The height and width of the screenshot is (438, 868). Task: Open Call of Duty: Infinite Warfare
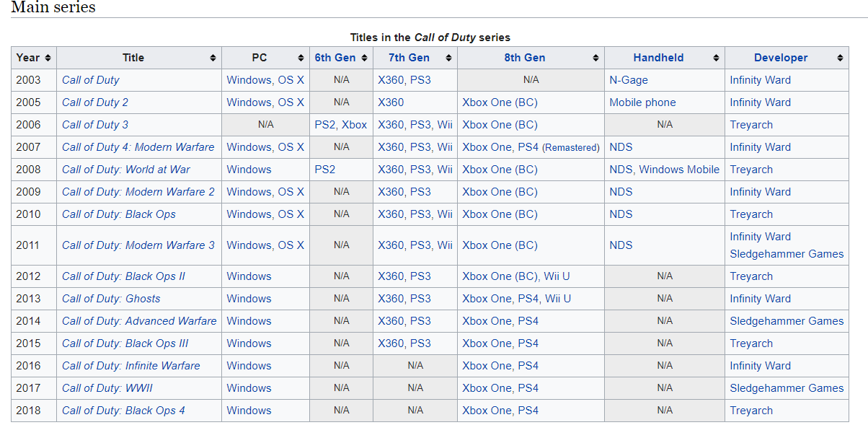click(x=130, y=366)
